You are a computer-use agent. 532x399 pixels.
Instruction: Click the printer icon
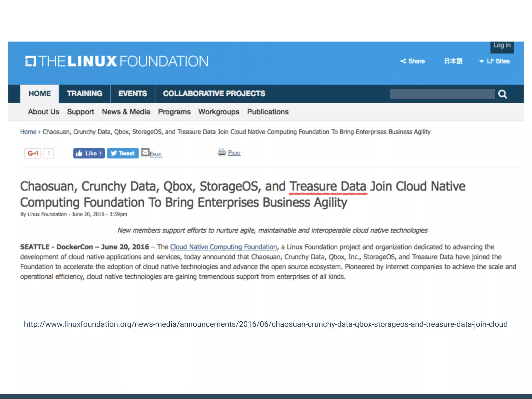pyautogui.click(x=222, y=152)
